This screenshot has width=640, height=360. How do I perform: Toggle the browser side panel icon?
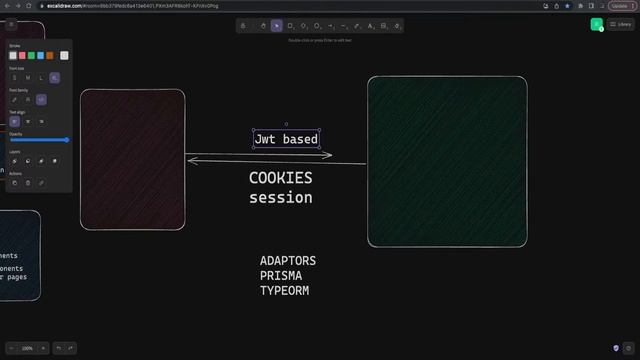pos(591,6)
